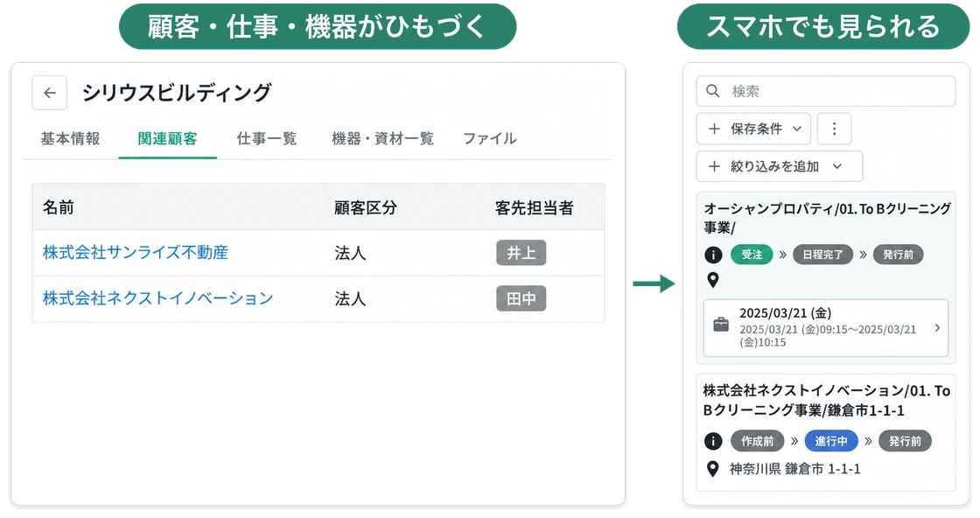Click the 神奈川県 鎌倉市 1-1-1 address
Viewport: 980px width, 518px height.
[x=795, y=469]
